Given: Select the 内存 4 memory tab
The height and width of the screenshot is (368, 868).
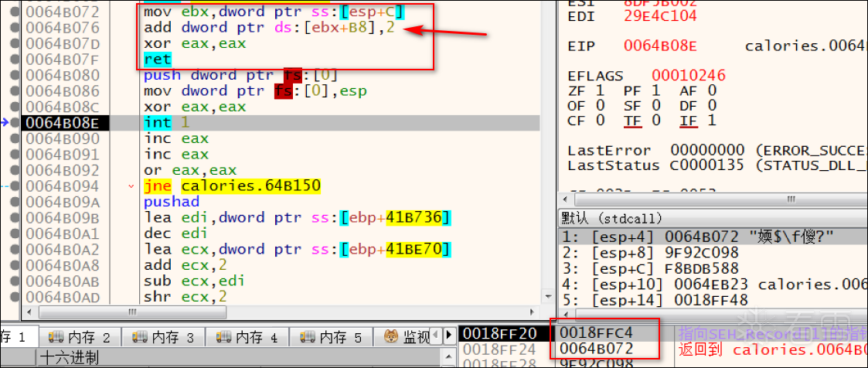Looking at the screenshot, I should coord(247,337).
